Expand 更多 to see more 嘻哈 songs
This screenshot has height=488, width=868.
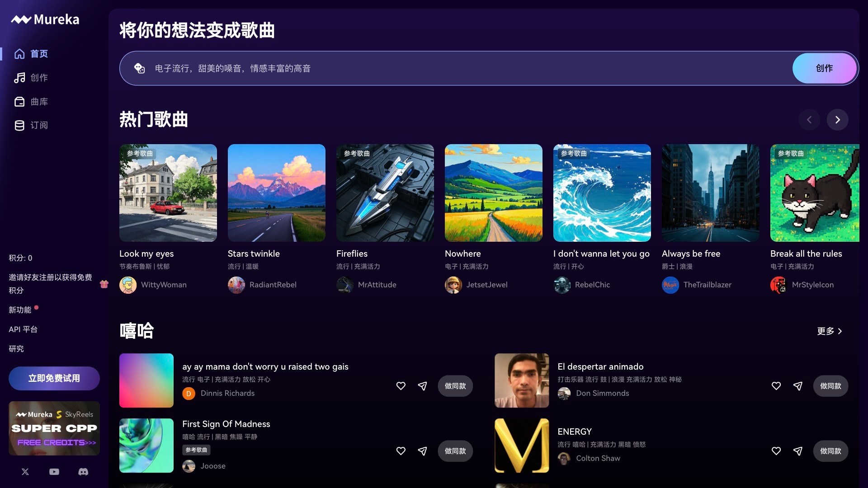(830, 331)
